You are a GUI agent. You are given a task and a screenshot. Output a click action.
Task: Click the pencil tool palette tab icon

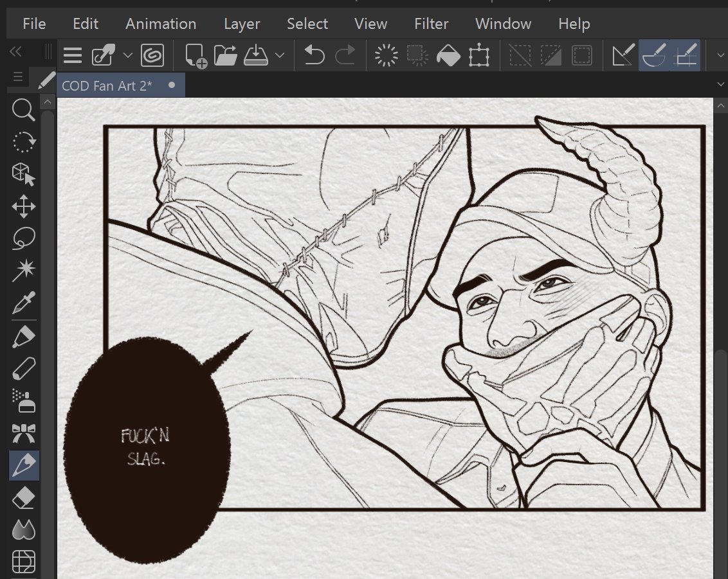(46, 80)
